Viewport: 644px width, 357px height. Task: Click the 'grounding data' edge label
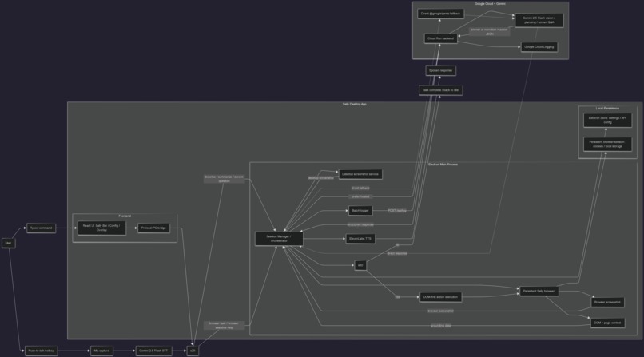tap(441, 326)
